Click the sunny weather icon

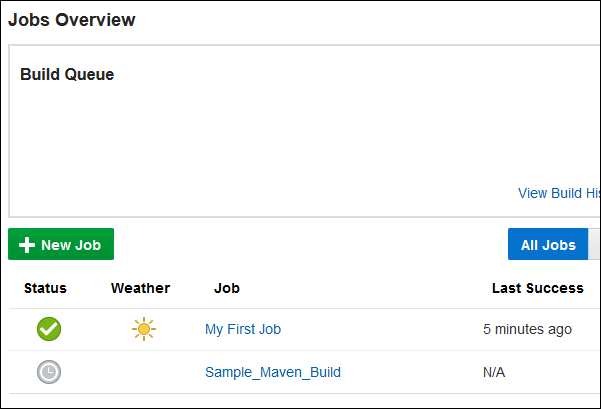144,329
